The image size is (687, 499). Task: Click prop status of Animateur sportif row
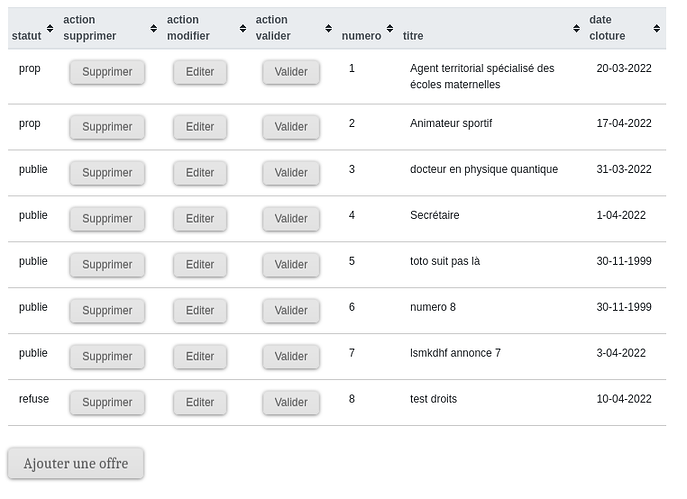(x=29, y=124)
